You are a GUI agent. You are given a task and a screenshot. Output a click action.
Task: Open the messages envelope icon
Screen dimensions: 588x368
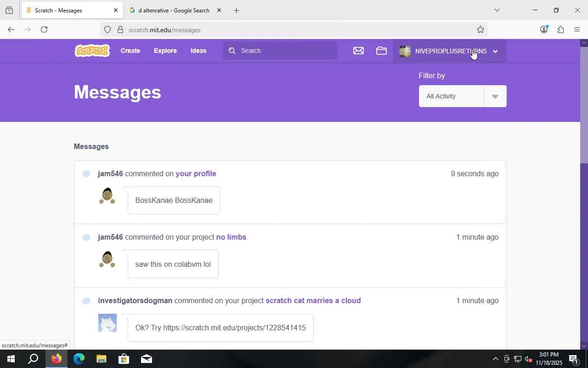point(358,51)
